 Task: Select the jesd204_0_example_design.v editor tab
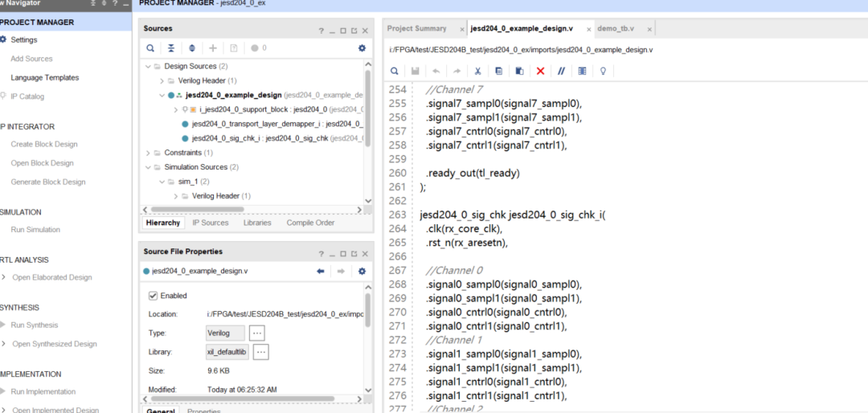coord(522,28)
